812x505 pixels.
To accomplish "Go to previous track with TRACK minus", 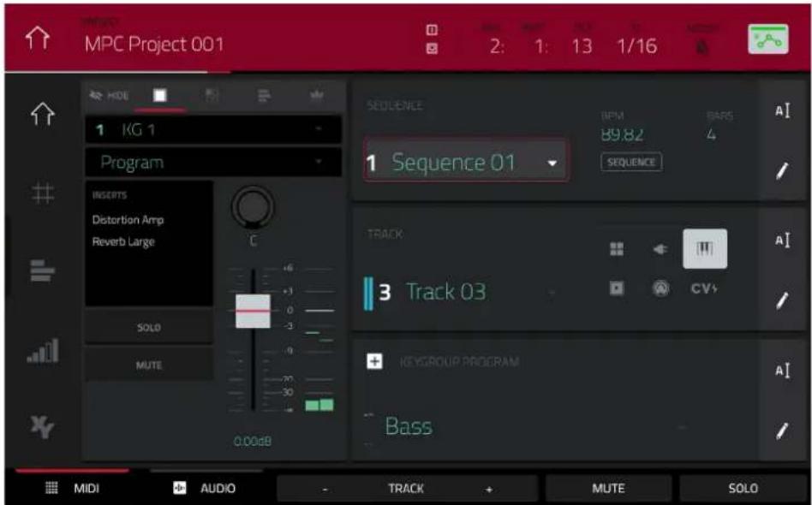I will (324, 489).
